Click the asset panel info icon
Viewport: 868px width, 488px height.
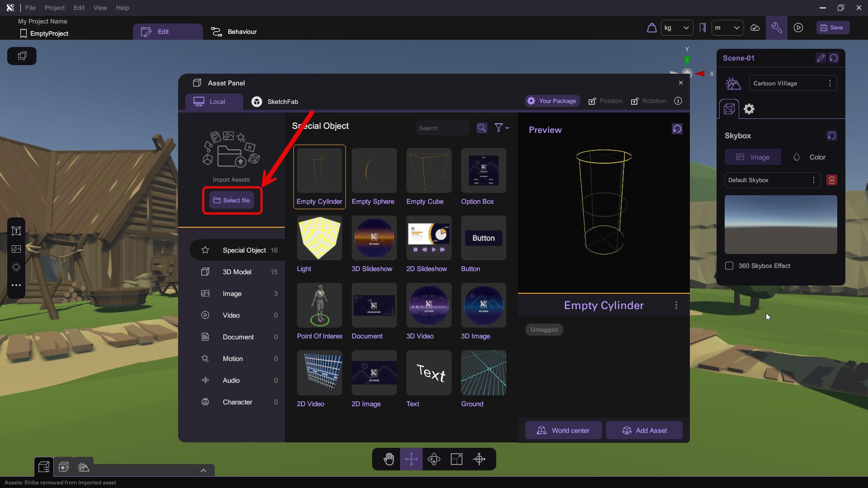click(x=678, y=101)
